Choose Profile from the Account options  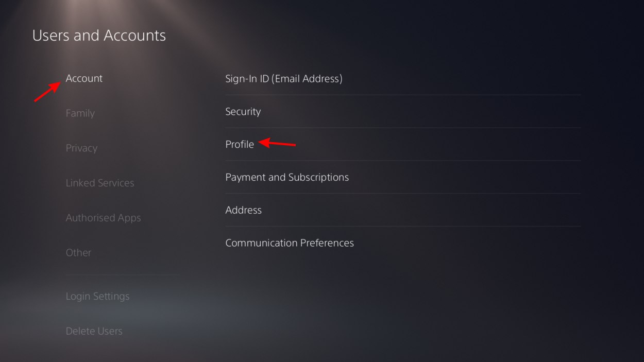pos(240,145)
